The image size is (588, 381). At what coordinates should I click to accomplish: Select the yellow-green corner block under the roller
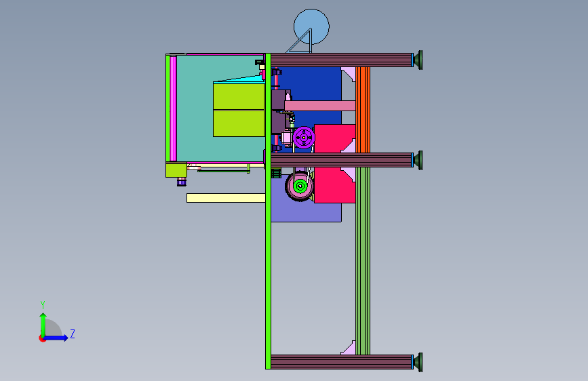[x=176, y=170]
